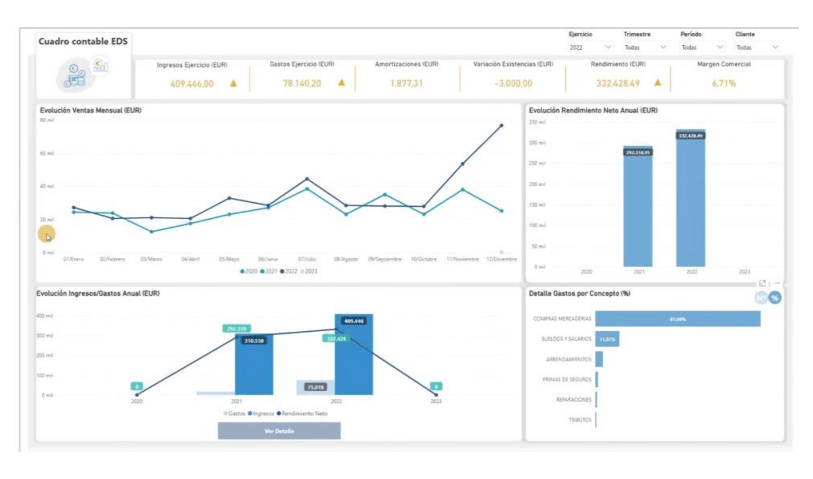Screen dimensions: 813x479
Task: Switch Detalle Gastos to number (Nº) view
Action: click(761, 298)
